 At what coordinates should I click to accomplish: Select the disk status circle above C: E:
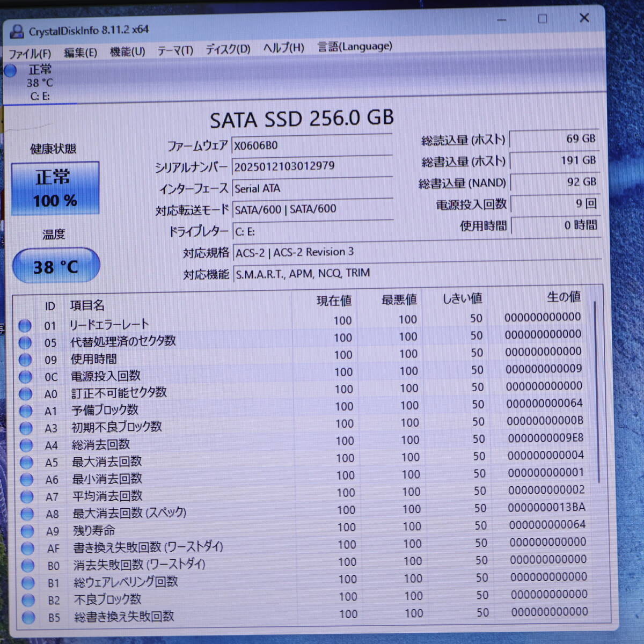[10, 70]
